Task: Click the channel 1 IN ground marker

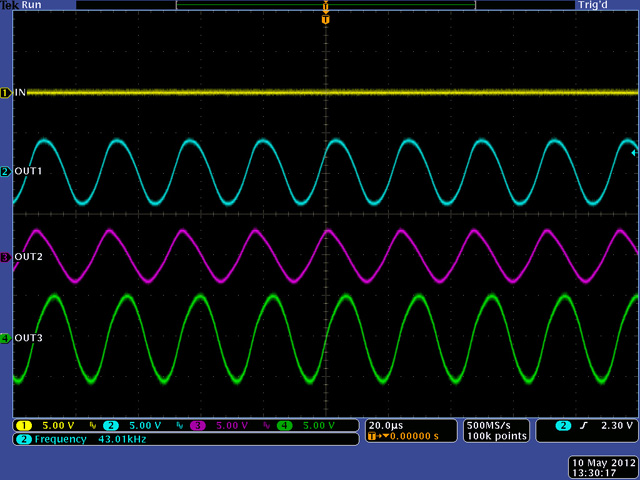Action: 5,92
